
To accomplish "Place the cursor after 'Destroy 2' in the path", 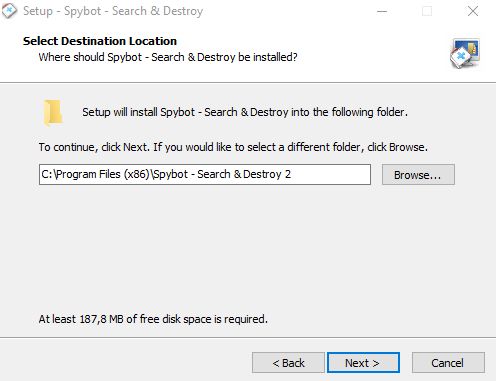I will coord(292,174).
